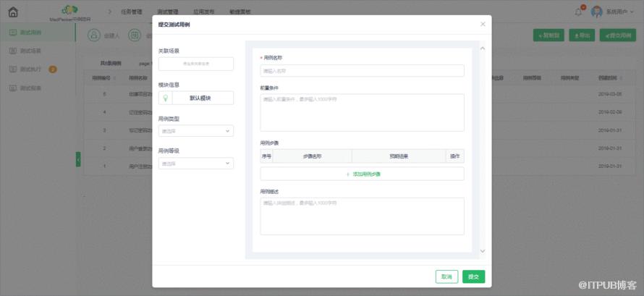Sort by the 创建时间 column arrows
The height and width of the screenshot is (296, 644).
[621, 77]
